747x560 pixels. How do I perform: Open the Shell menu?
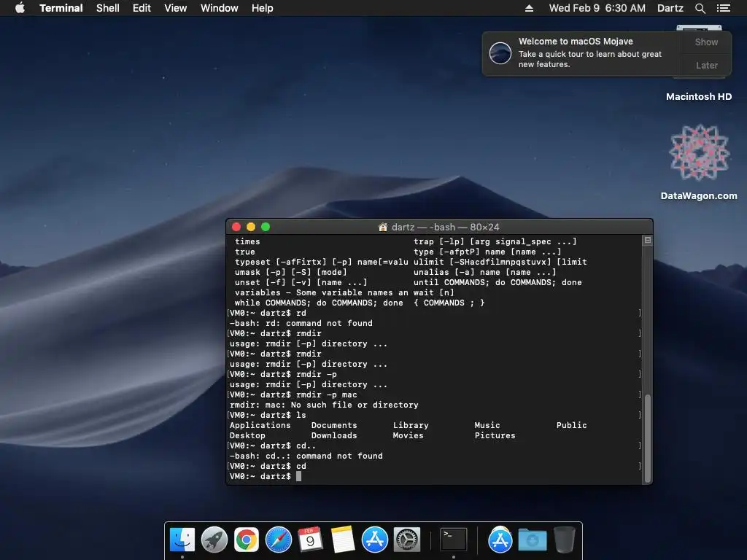[108, 8]
